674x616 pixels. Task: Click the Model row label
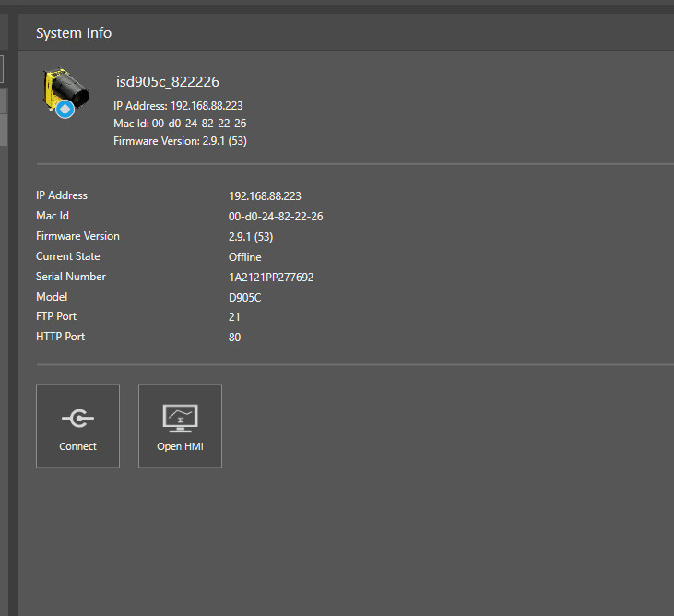point(52,297)
